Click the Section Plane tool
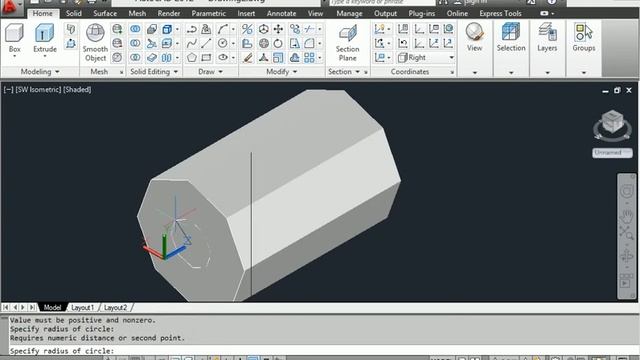This screenshot has width=640, height=360. coord(347,42)
